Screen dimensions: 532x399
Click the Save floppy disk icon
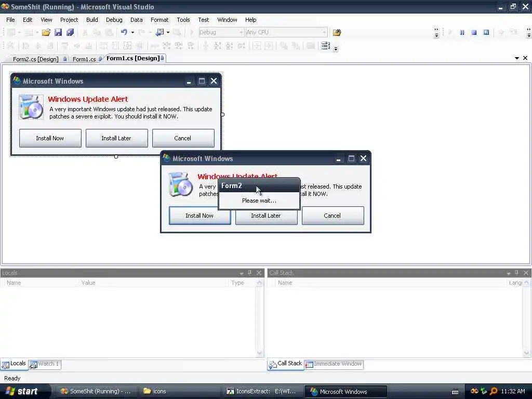pyautogui.click(x=58, y=32)
